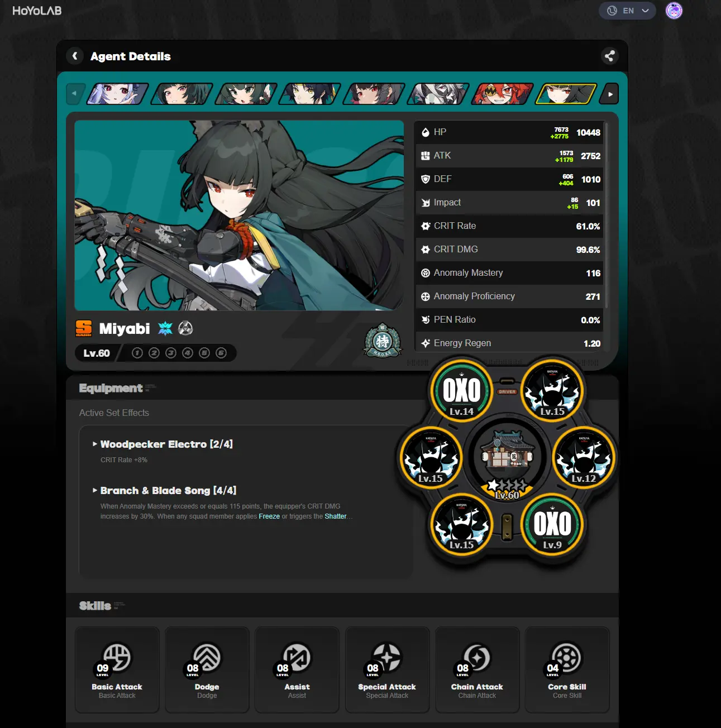
Task: Open the bottom-left Lv.15 drive disc
Action: pos(461,524)
